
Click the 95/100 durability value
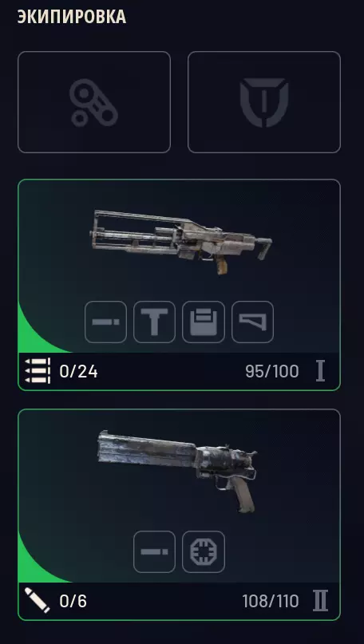(x=272, y=372)
